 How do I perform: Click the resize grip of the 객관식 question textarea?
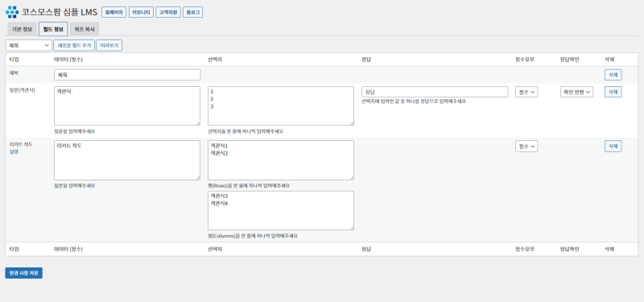point(198,123)
